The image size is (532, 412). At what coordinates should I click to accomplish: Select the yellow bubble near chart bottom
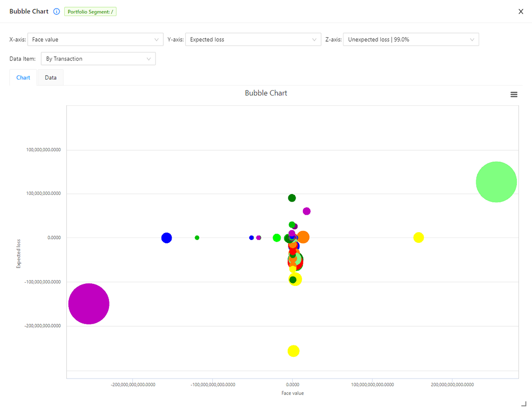(293, 351)
